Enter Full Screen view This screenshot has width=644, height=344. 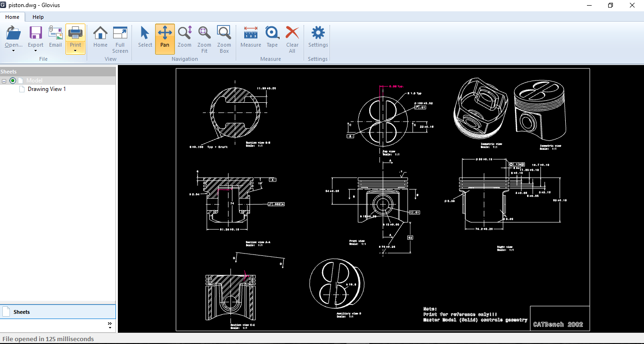tap(120, 38)
